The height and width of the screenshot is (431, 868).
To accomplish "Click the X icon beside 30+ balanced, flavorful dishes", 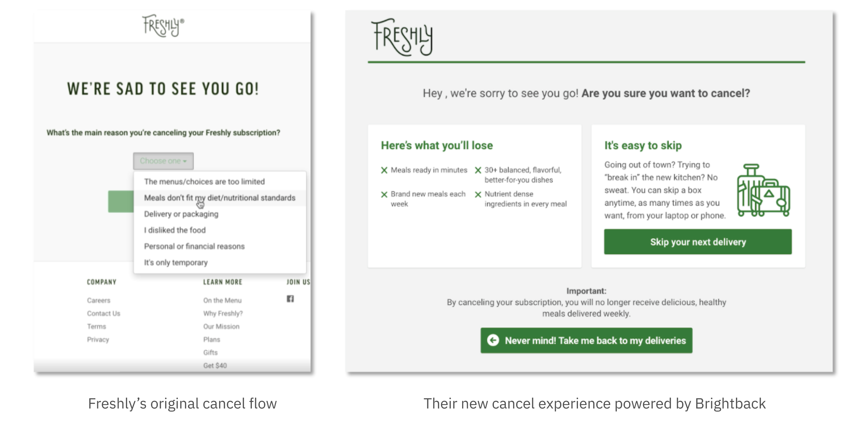I will click(x=478, y=170).
